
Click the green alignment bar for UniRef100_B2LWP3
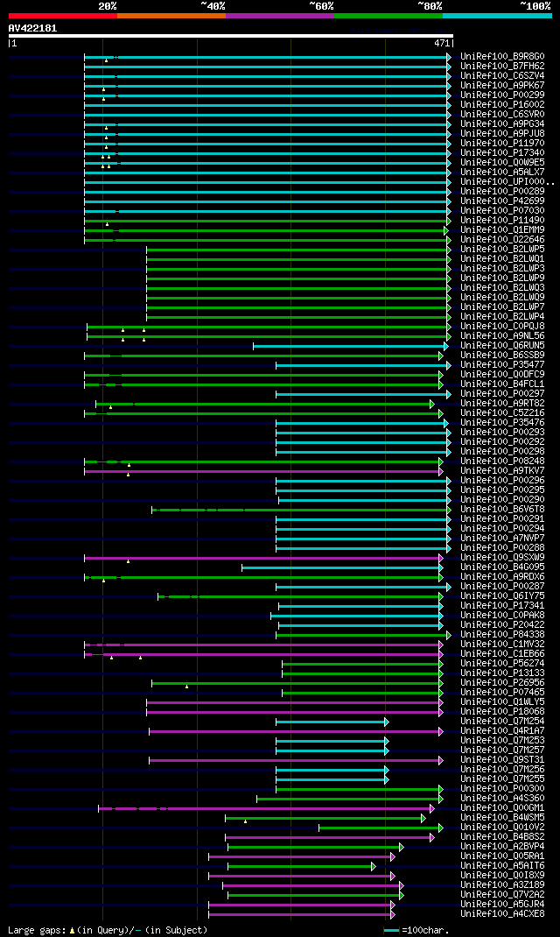(x=298, y=269)
